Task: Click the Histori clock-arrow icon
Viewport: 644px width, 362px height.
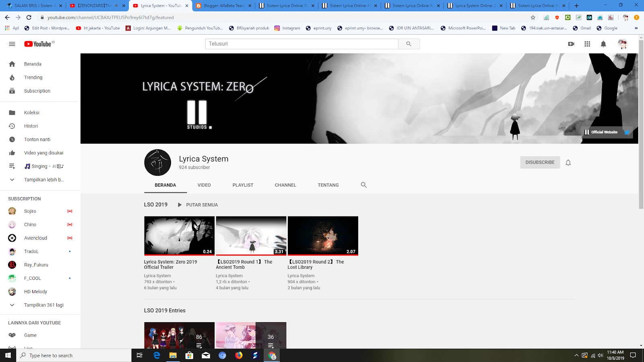Action: (x=12, y=126)
